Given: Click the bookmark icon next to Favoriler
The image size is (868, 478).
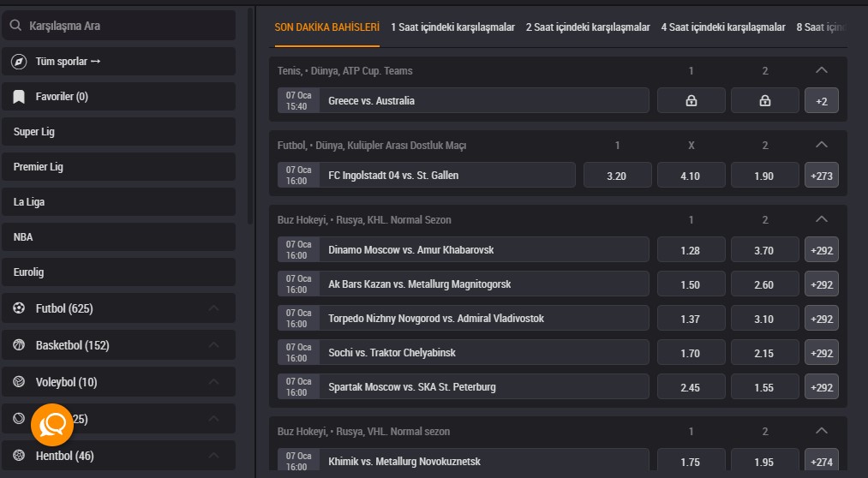Looking at the screenshot, I should (19, 97).
